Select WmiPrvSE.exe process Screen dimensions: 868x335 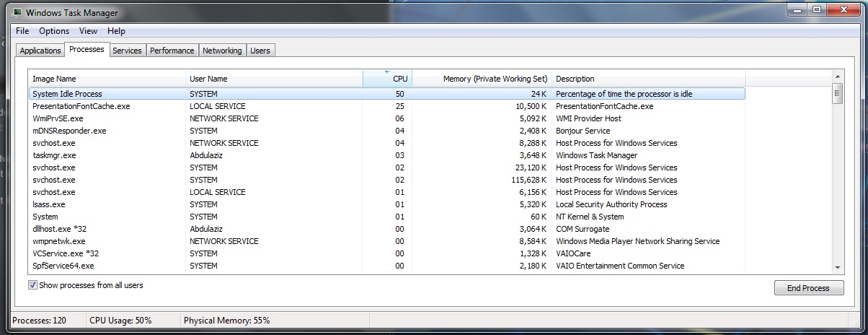pos(386,118)
